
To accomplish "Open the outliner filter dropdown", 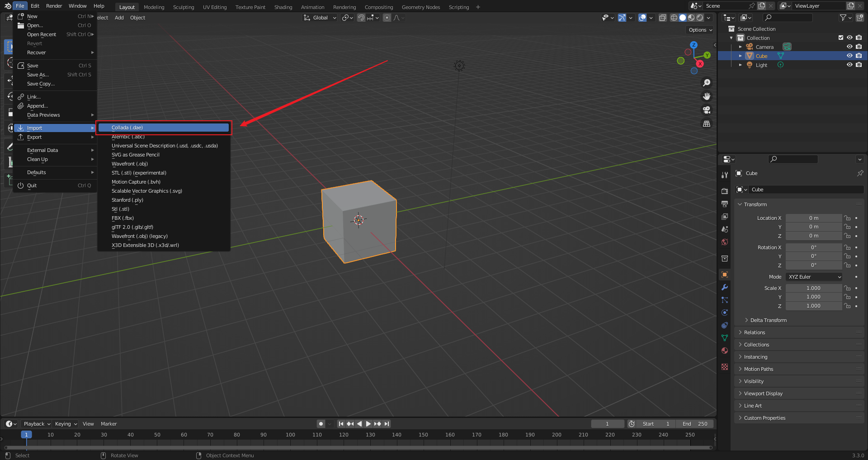I will pyautogui.click(x=845, y=18).
